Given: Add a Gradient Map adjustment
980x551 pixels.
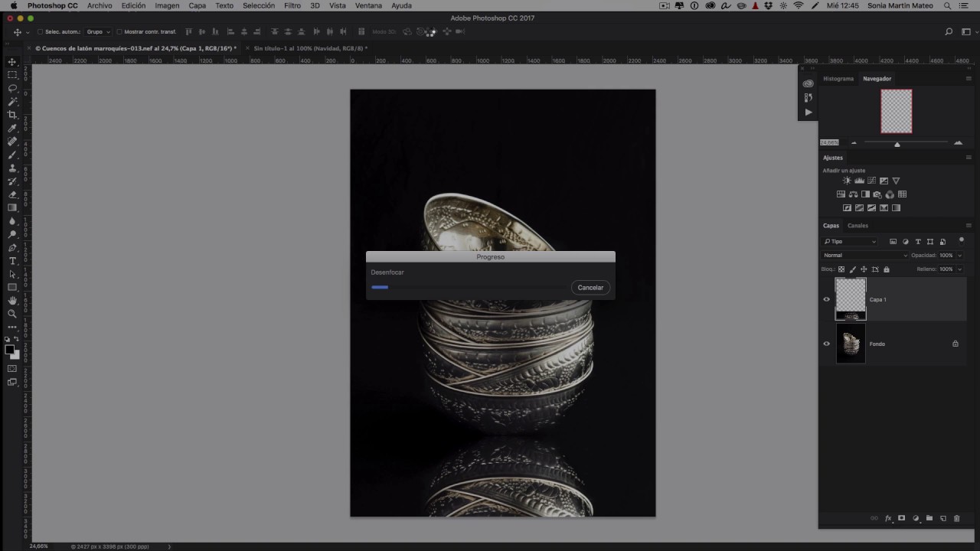Looking at the screenshot, I should point(896,208).
